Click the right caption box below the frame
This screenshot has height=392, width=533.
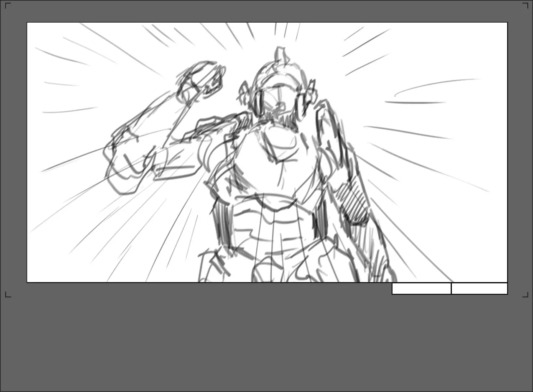(x=479, y=288)
